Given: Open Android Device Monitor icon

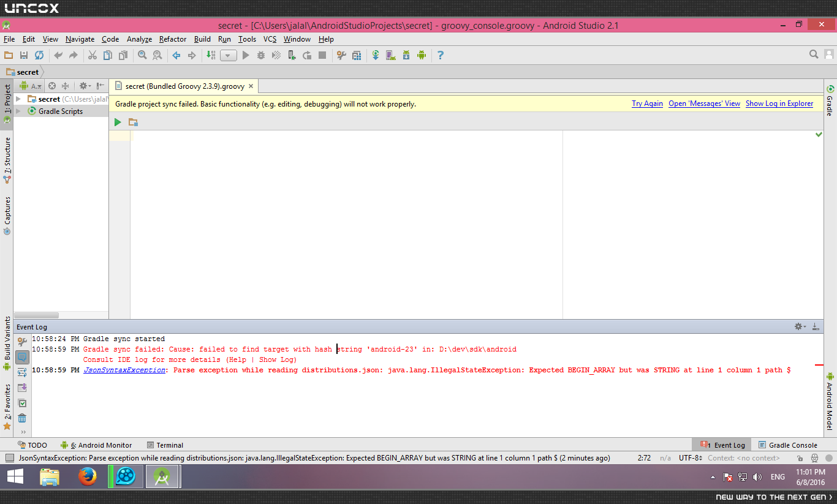Looking at the screenshot, I should [x=422, y=55].
